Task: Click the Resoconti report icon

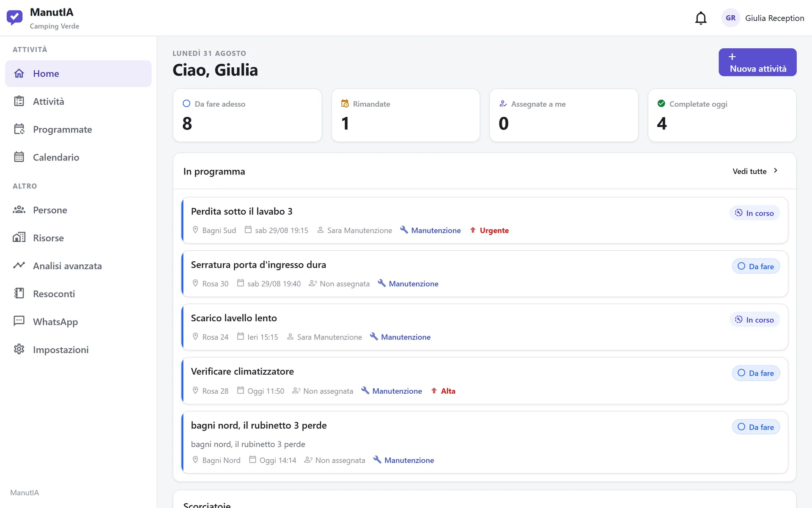Action: coord(19,293)
